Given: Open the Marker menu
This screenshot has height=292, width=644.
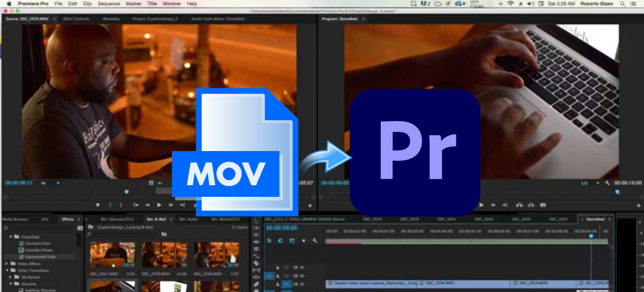Looking at the screenshot, I should click(134, 4).
